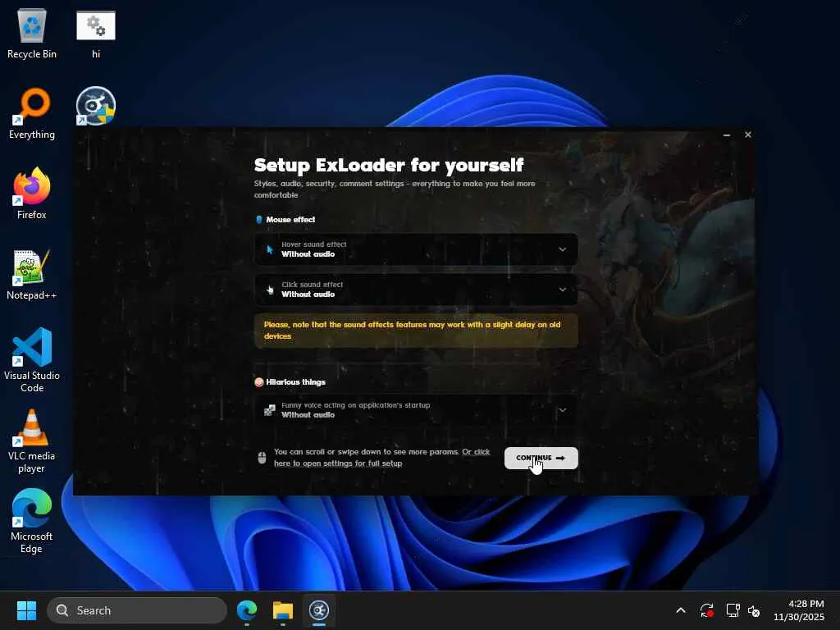Select the Notepad++ desktop shortcut
This screenshot has width=840, height=630.
pos(32,274)
